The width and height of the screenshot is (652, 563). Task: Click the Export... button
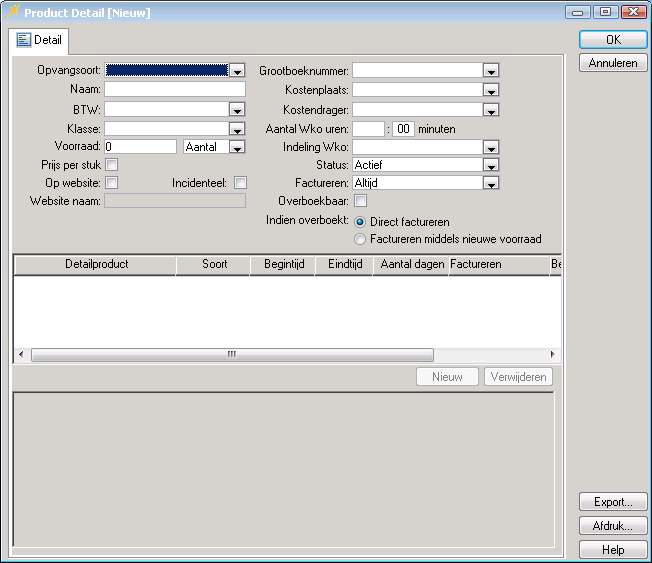coord(612,502)
